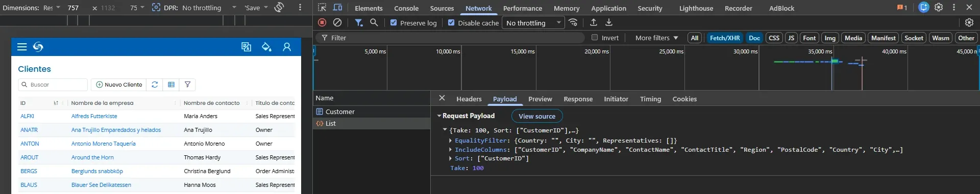Viewport: 980px width, 194px height.
Task: Click the capture screenshot icon near DPR
Action: click(156, 8)
